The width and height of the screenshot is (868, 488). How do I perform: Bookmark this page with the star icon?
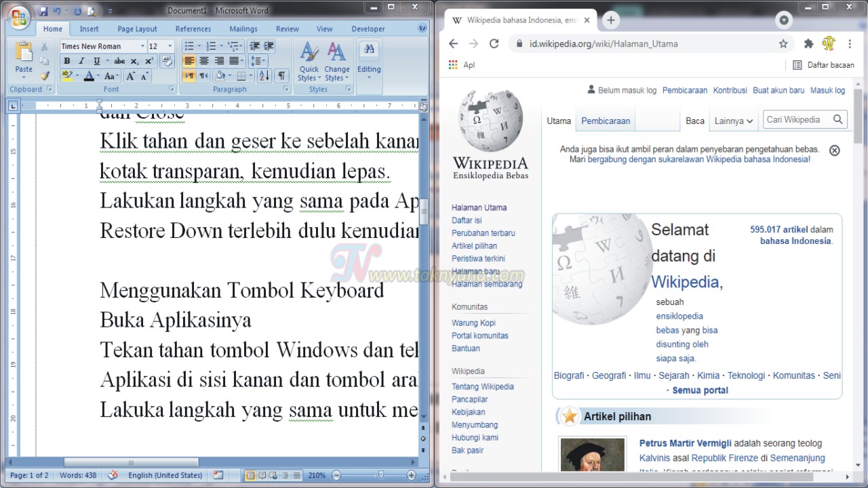tap(783, 43)
